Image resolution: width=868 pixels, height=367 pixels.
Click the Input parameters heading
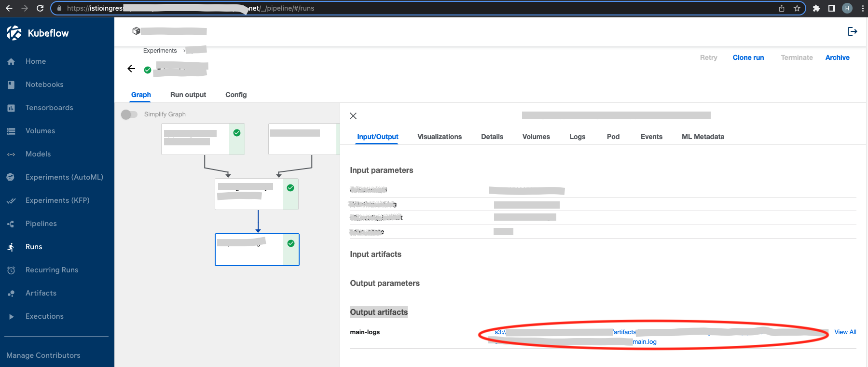point(382,170)
